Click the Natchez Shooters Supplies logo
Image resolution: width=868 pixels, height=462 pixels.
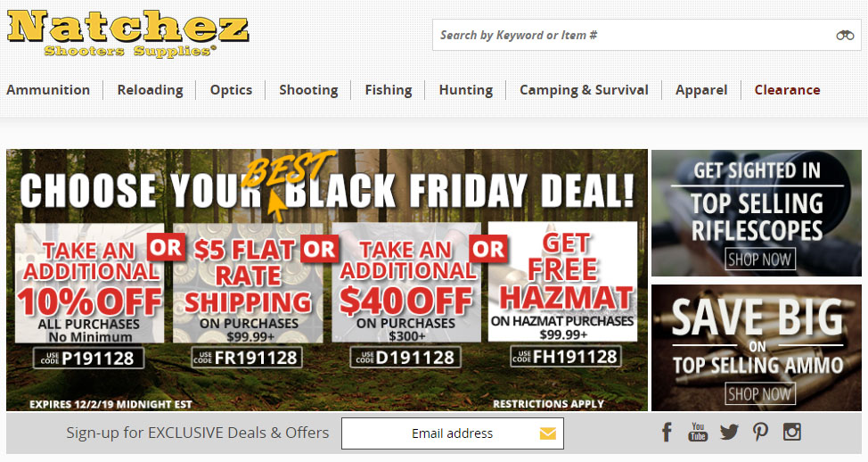(x=127, y=34)
